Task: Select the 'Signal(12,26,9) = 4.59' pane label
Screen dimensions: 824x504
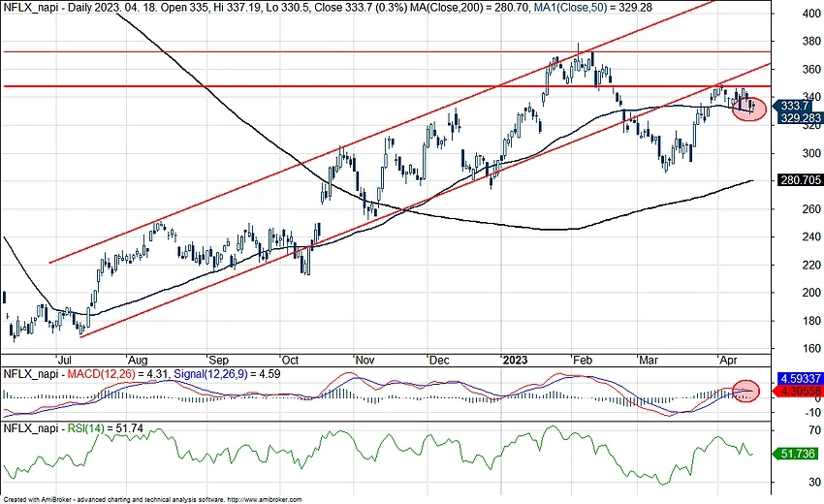Action: [x=227, y=375]
